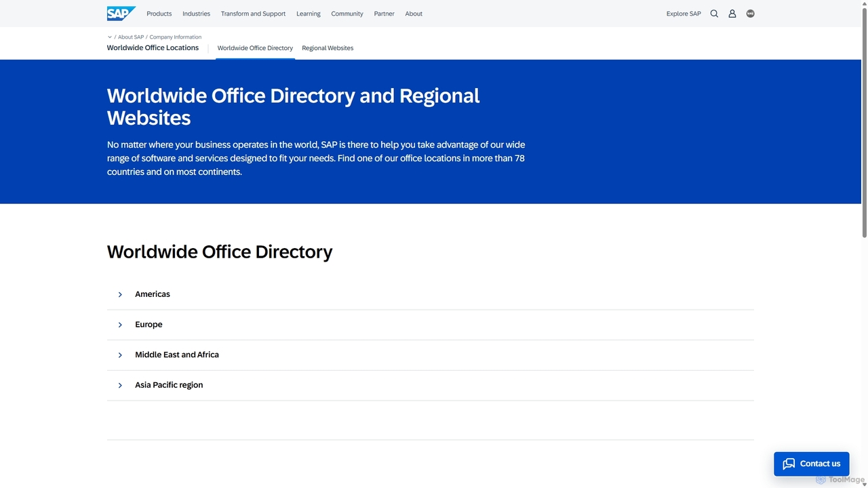Screen dimensions: 868x488
Task: Click the Americas section label
Action: coord(153,294)
